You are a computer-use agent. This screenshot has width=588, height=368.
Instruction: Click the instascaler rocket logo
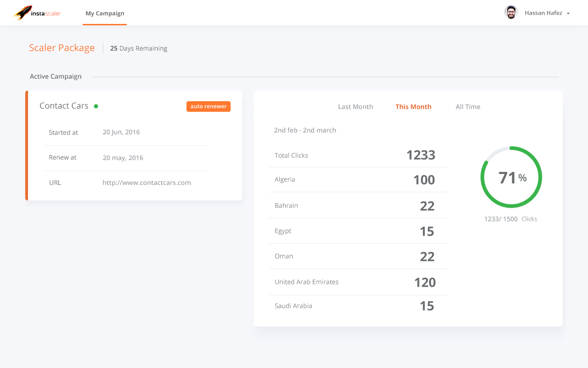pyautogui.click(x=37, y=13)
